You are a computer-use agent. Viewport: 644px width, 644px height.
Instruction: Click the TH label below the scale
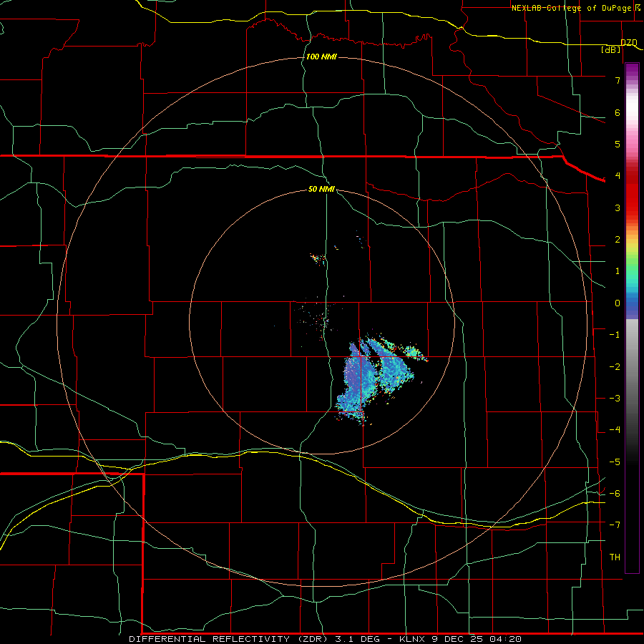coord(615,557)
